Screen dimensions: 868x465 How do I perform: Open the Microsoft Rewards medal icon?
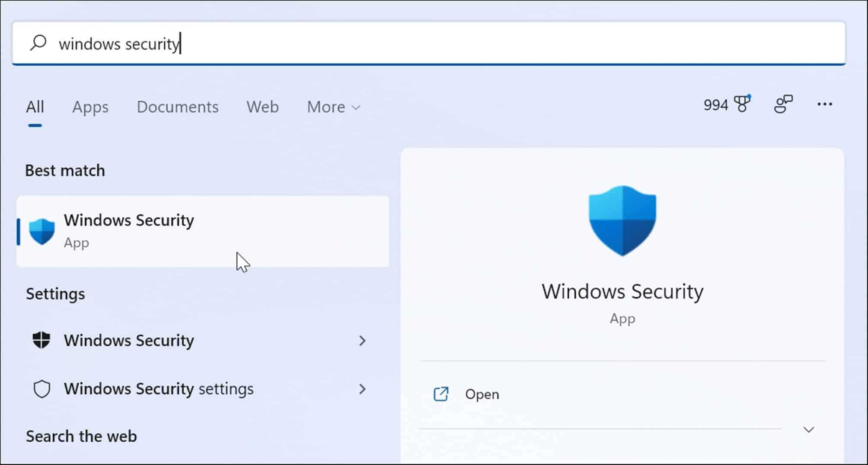pyautogui.click(x=742, y=104)
